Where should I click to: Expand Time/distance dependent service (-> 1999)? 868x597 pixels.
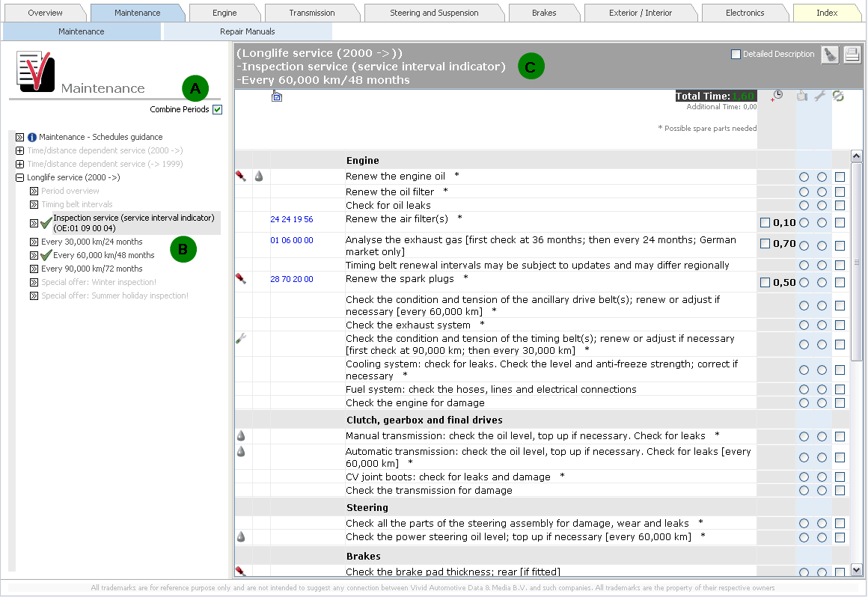(20, 164)
